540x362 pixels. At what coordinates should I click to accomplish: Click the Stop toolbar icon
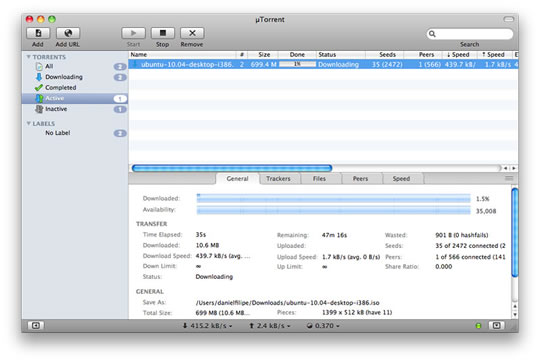[x=163, y=33]
